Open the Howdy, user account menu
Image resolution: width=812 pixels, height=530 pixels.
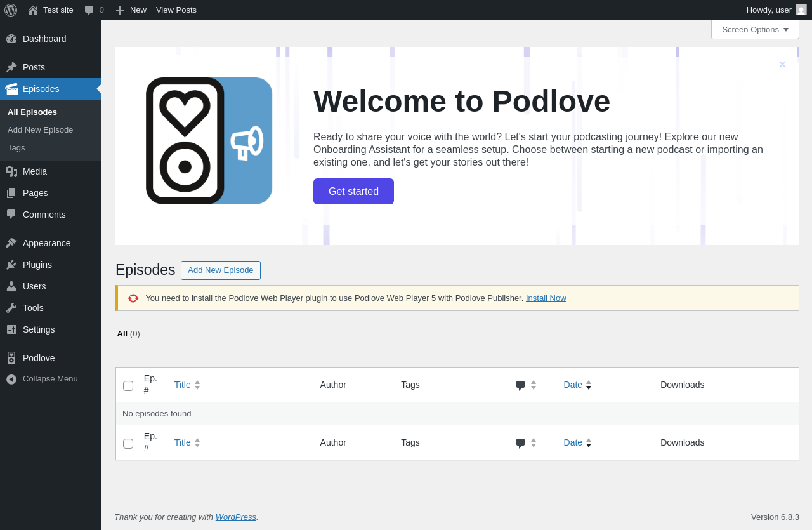[776, 10]
